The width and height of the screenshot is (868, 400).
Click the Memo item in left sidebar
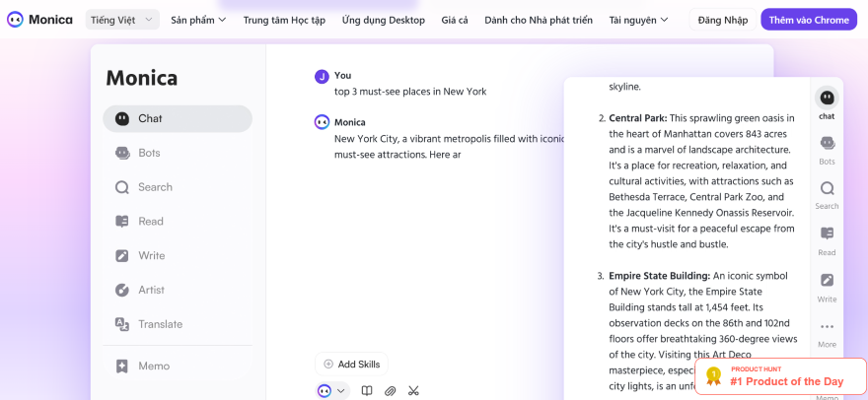(x=152, y=366)
